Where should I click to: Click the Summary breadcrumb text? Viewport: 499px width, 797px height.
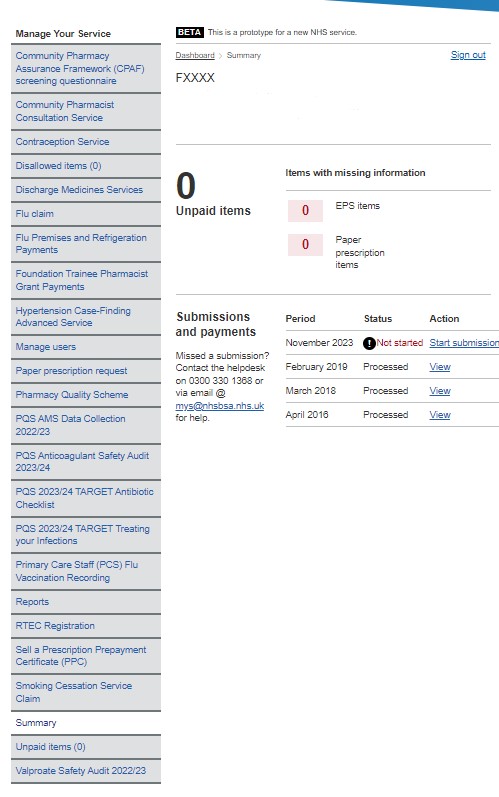pyautogui.click(x=243, y=55)
